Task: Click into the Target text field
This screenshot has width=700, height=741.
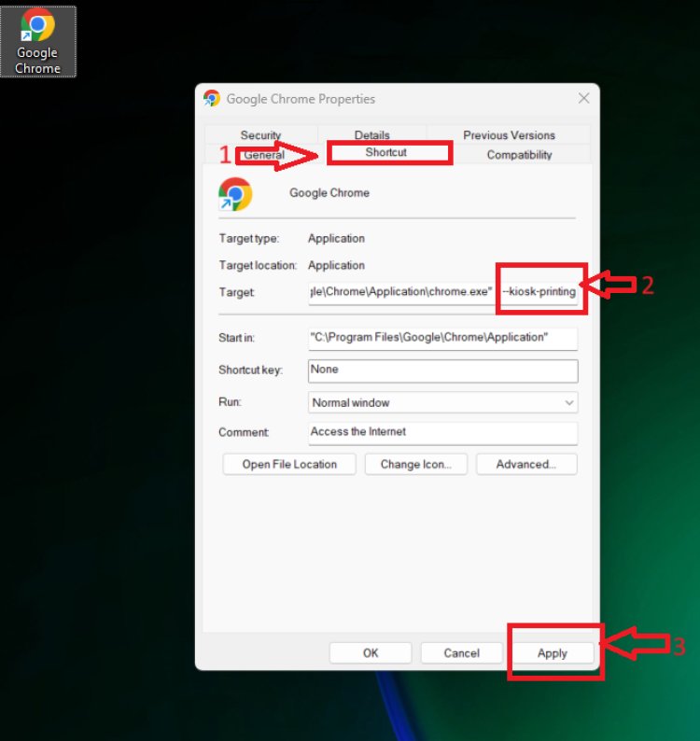Action: [x=443, y=291]
